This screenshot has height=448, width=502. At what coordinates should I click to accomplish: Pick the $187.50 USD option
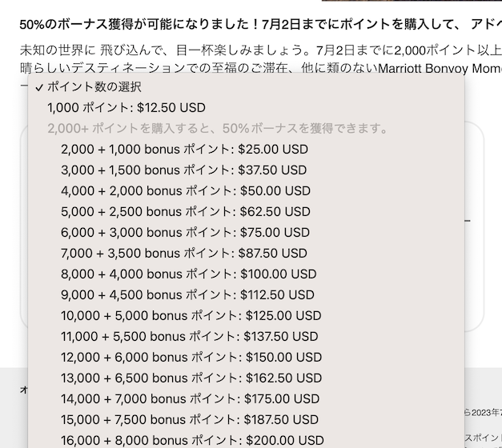point(246,420)
